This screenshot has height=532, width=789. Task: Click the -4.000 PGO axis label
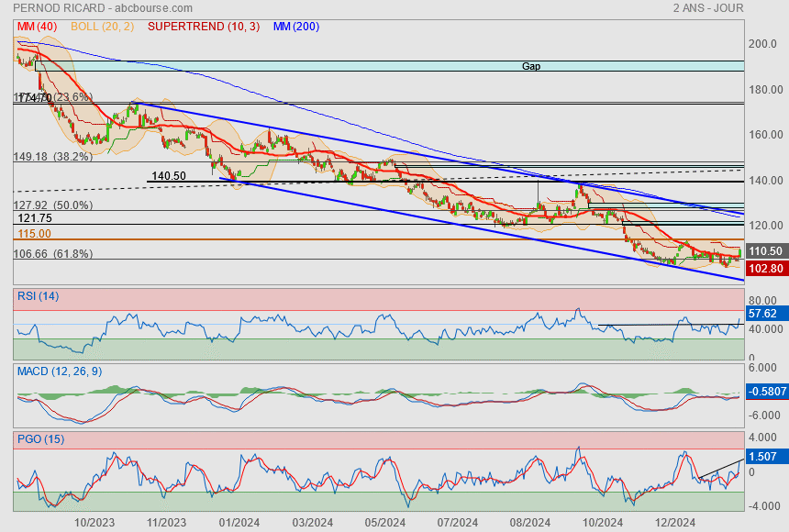point(762,505)
